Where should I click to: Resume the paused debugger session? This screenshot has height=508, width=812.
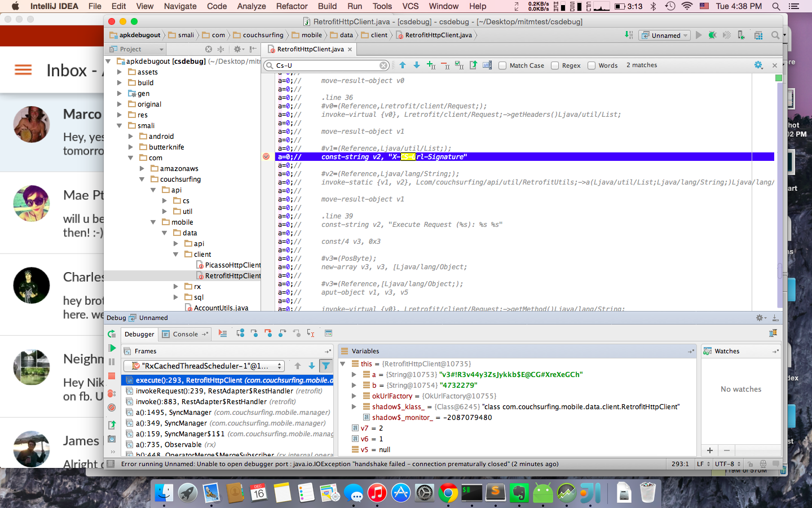coord(111,348)
